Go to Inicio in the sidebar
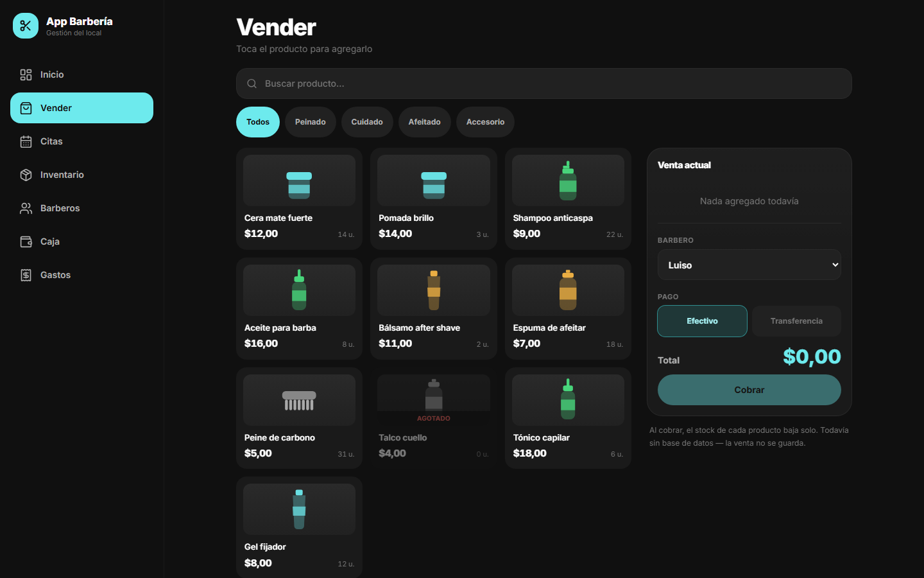 tap(81, 74)
